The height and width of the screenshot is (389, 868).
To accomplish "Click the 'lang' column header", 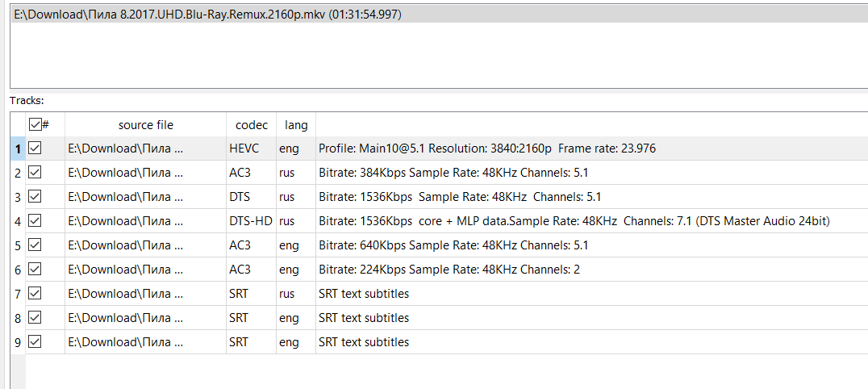I will click(x=296, y=125).
